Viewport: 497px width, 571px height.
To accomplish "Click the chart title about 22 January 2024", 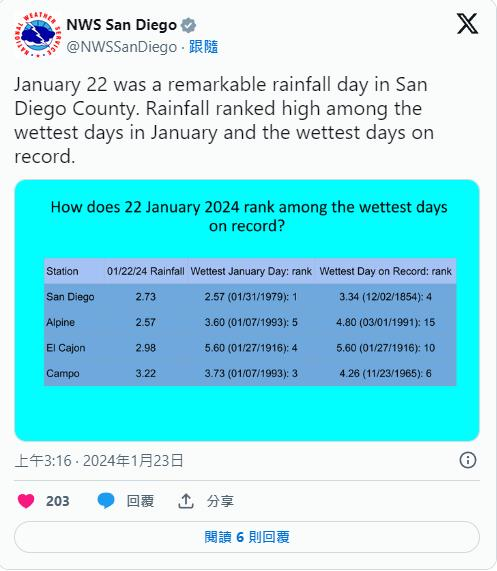I will [x=249, y=216].
